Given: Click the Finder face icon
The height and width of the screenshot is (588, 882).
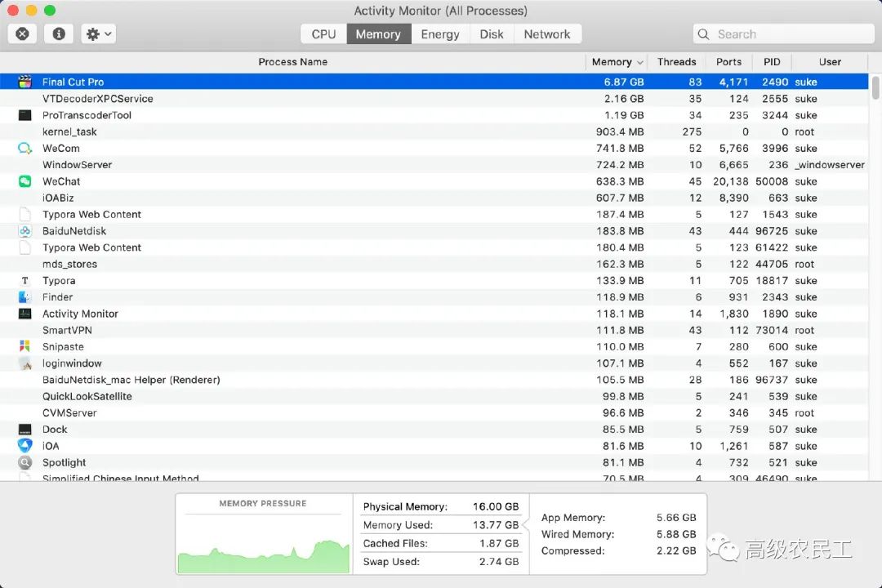Looking at the screenshot, I should [24, 297].
